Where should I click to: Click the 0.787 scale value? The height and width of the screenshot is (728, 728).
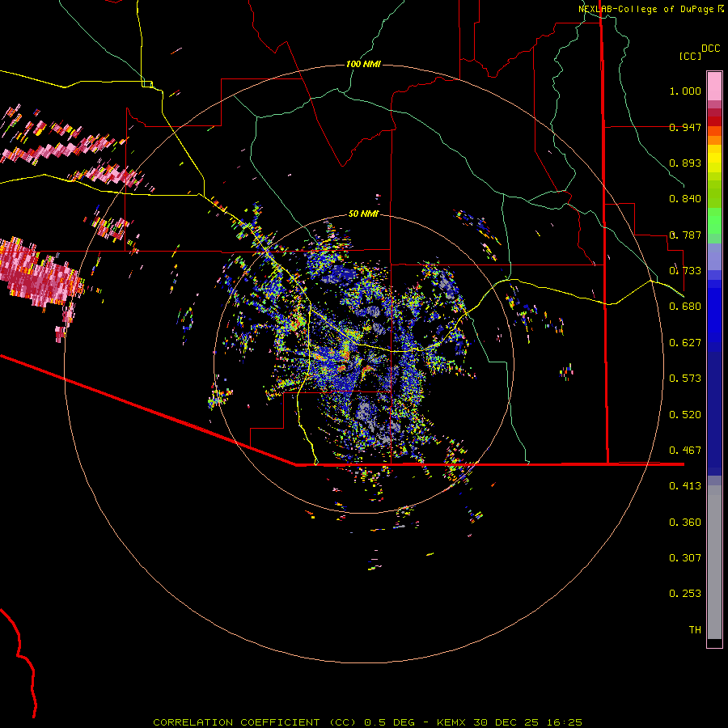[685, 235]
